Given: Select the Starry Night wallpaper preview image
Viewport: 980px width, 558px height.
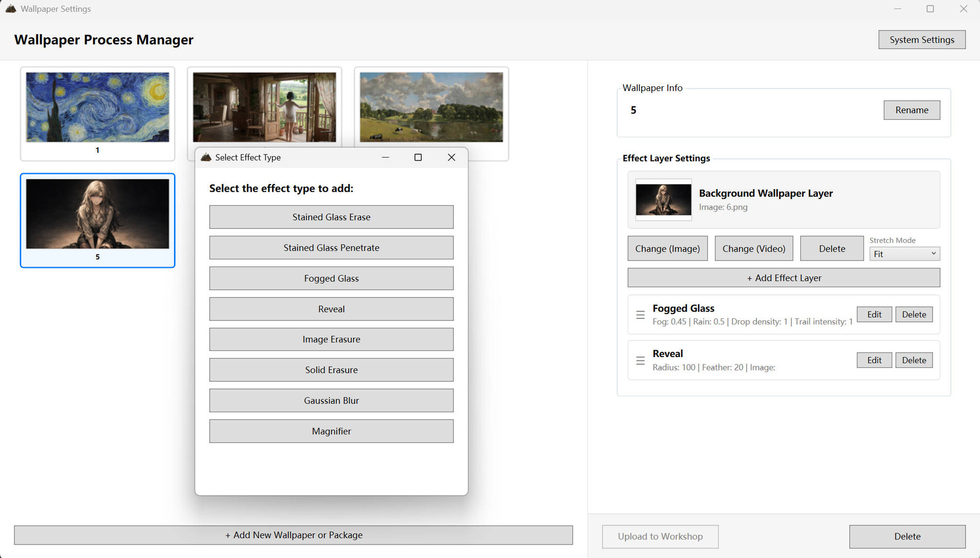Looking at the screenshot, I should [x=97, y=106].
